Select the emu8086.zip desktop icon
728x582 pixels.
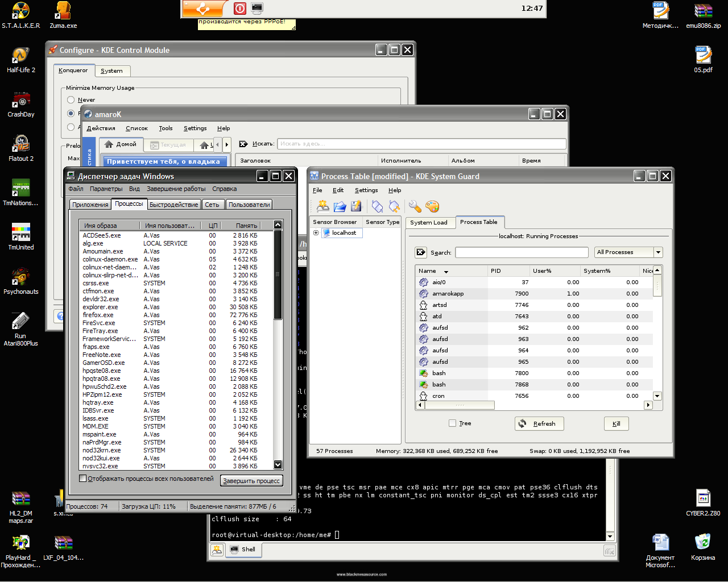[703, 15]
